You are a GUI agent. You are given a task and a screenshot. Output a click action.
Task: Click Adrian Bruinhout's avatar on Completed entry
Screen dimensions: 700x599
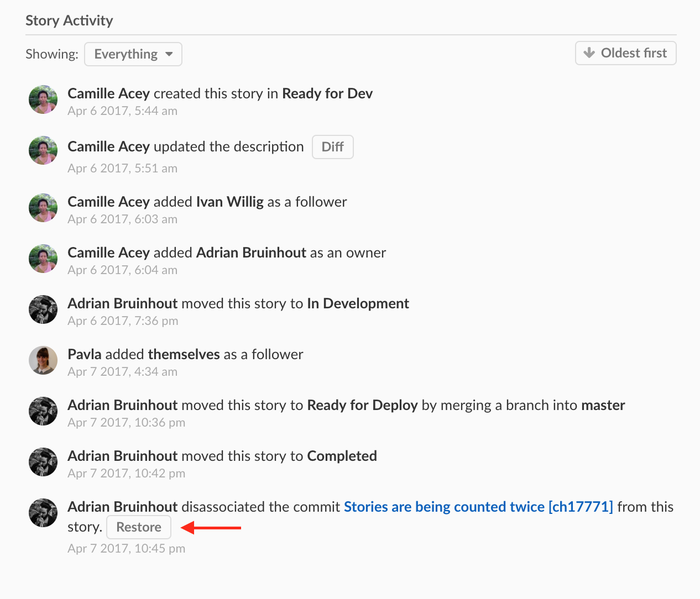[43, 462]
